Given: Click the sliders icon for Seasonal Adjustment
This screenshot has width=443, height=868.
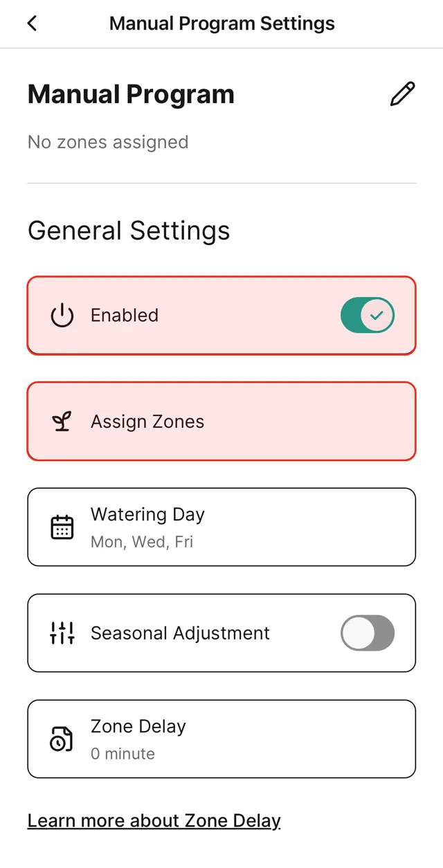Looking at the screenshot, I should [x=62, y=633].
